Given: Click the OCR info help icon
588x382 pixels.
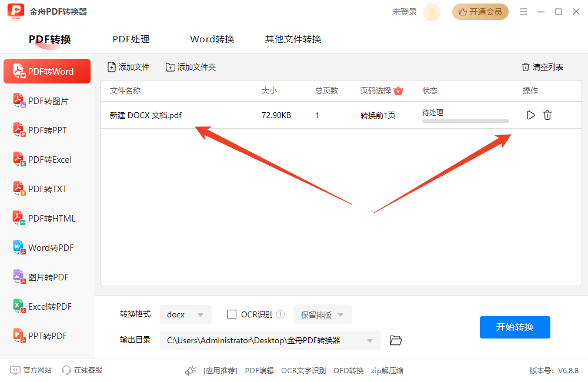Looking at the screenshot, I should coord(280,314).
